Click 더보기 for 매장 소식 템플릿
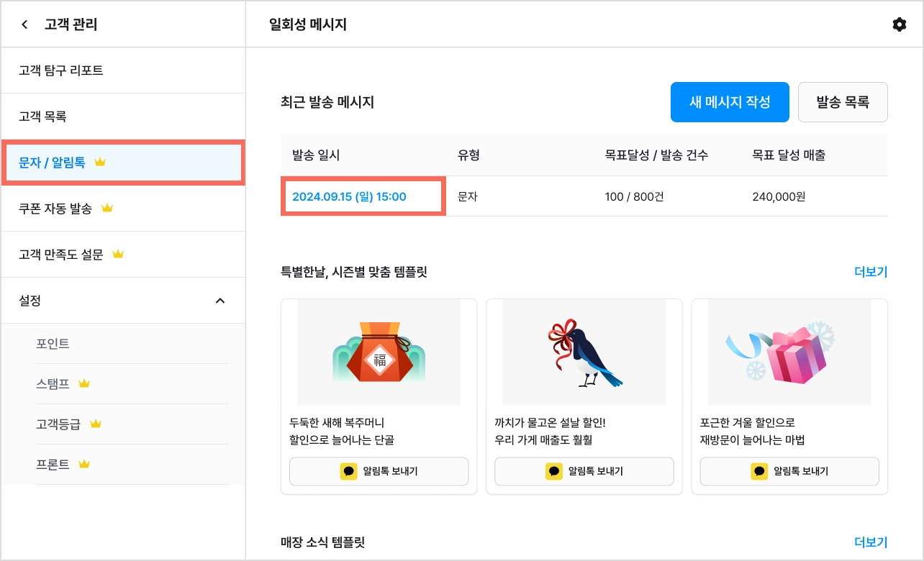 tap(871, 542)
